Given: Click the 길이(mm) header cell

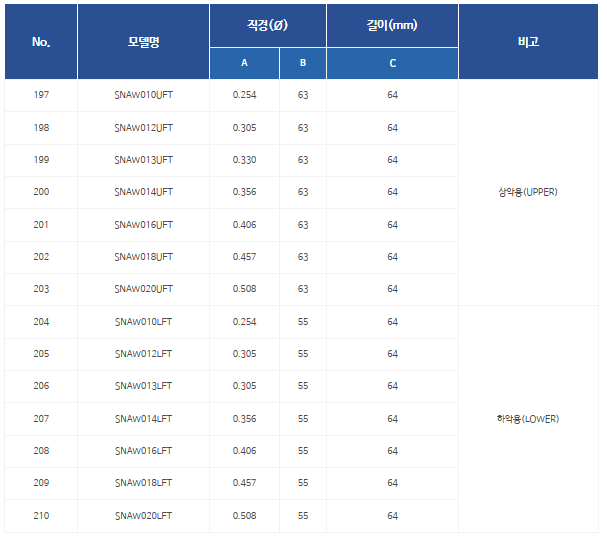Looking at the screenshot, I should click(392, 24).
